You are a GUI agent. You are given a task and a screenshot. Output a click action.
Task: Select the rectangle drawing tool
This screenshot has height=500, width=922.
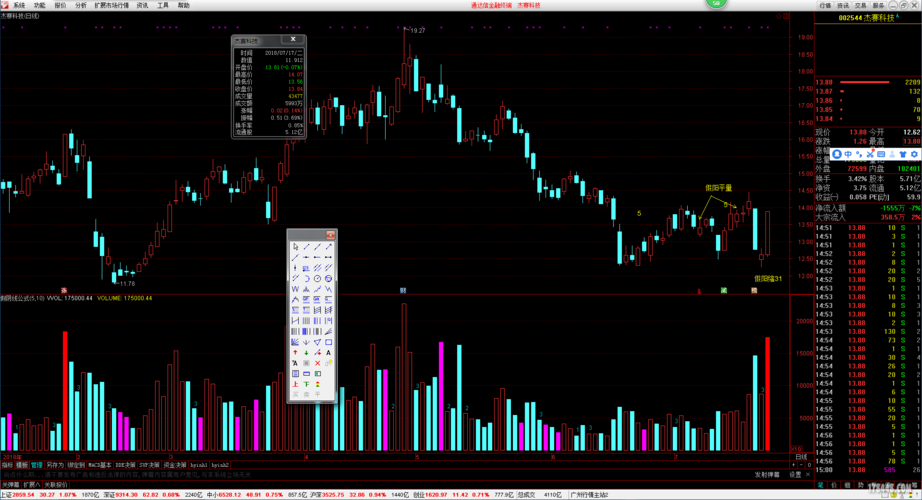(329, 342)
